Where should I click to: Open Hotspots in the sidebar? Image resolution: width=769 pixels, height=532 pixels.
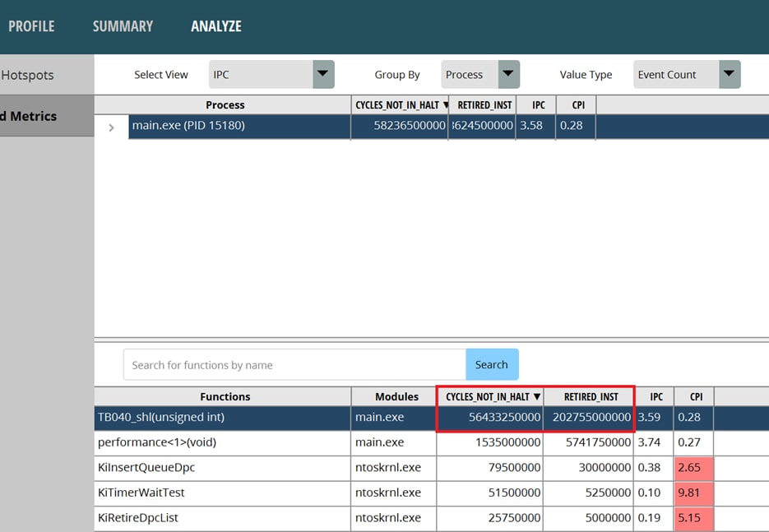tap(28, 76)
